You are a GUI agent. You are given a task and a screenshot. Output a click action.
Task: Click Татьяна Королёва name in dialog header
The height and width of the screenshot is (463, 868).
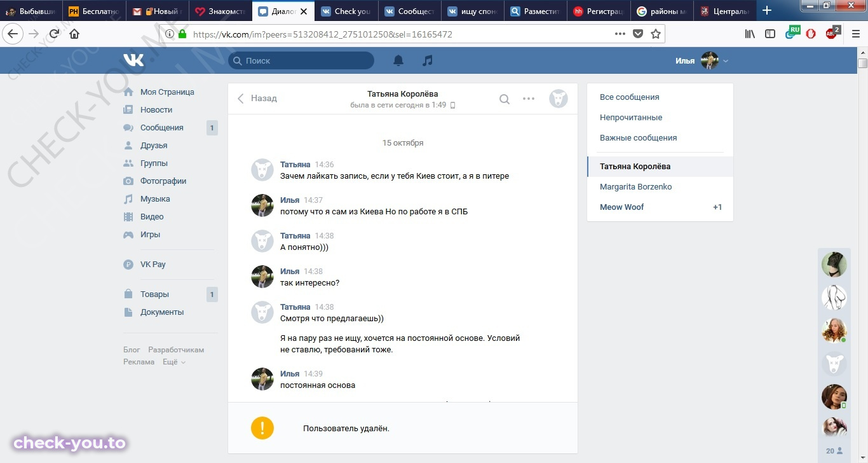[403, 94]
